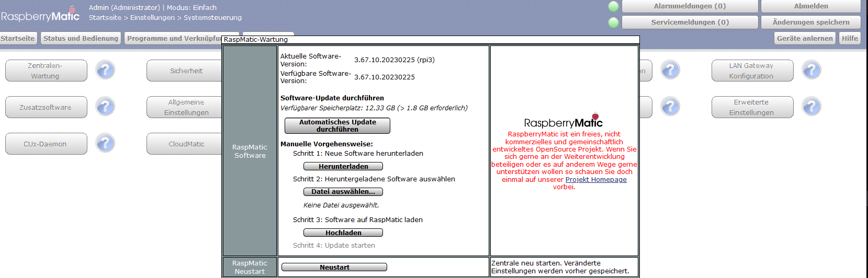Go to Startseite menu tab
868x278 pixels.
[x=18, y=38]
